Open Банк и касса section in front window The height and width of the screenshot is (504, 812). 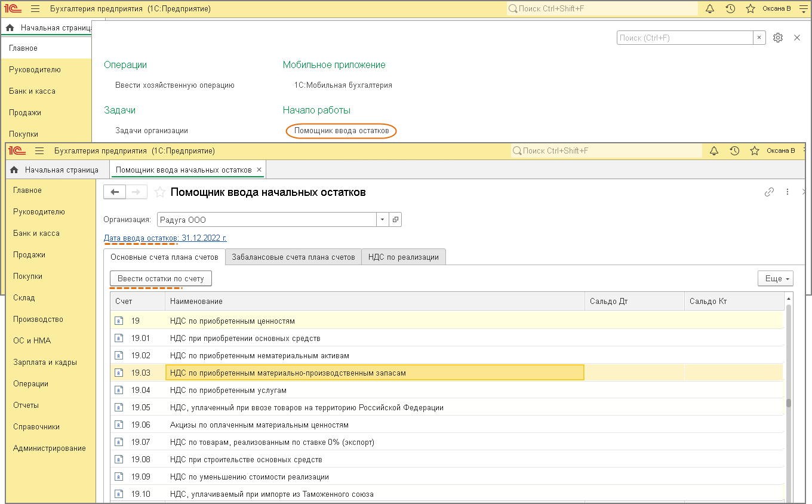(36, 233)
